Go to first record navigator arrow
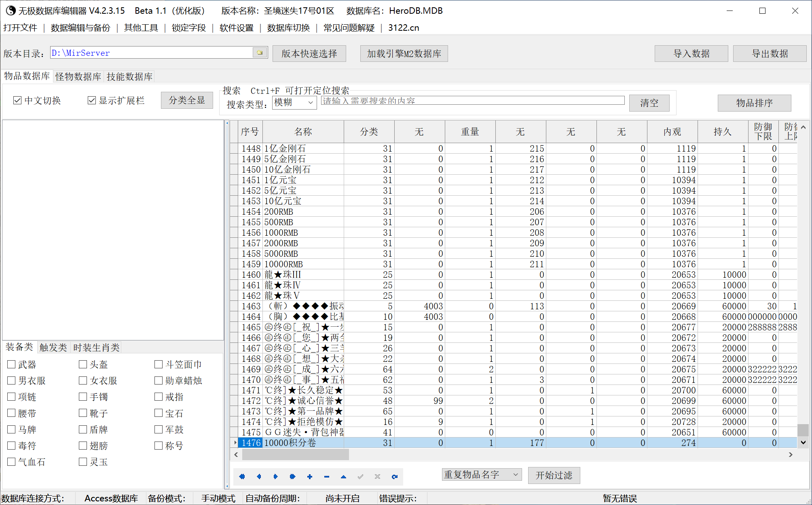Image resolution: width=812 pixels, height=505 pixels. coord(242,477)
